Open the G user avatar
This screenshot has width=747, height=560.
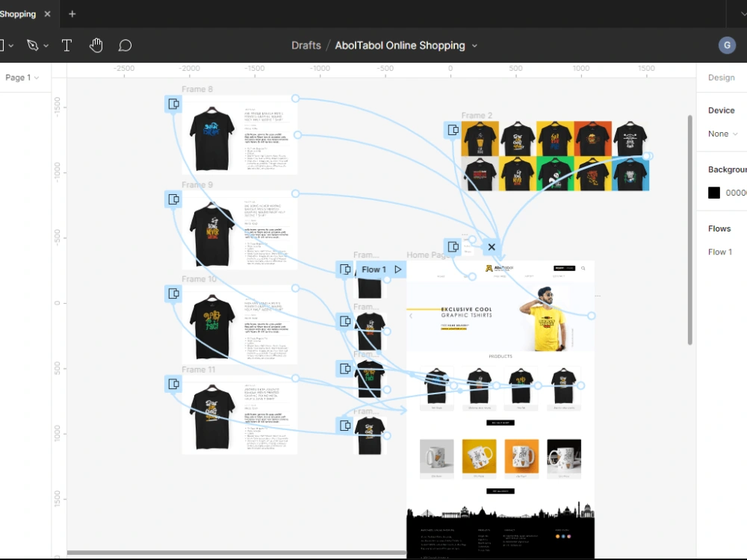pos(727,46)
